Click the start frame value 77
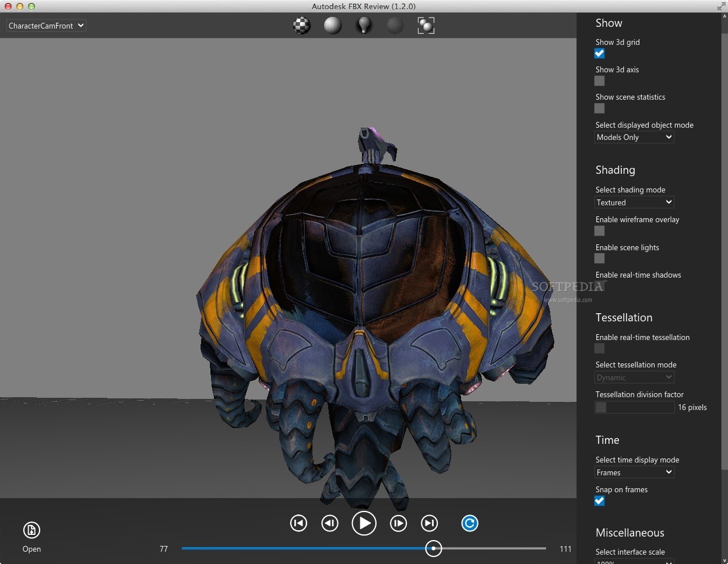728x564 pixels. coord(164,549)
